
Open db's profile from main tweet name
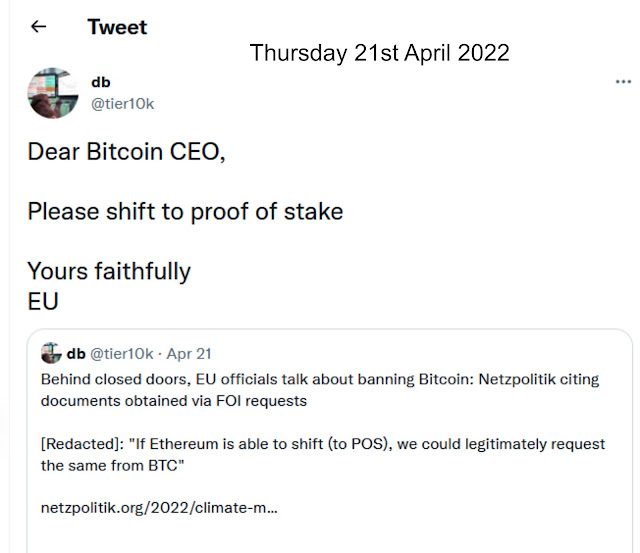102,83
